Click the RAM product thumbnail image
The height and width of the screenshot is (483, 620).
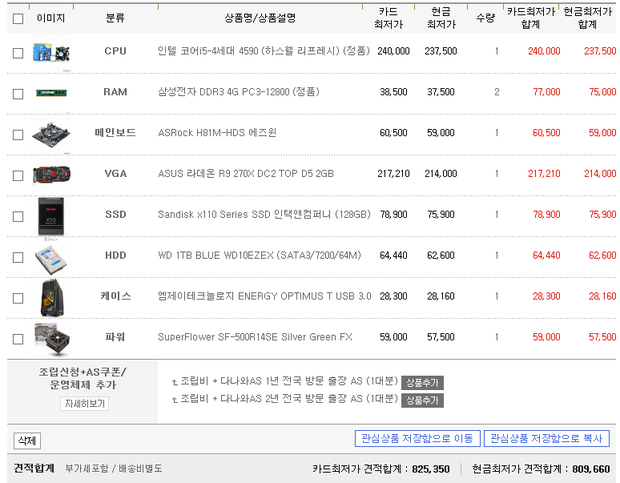click(50, 92)
